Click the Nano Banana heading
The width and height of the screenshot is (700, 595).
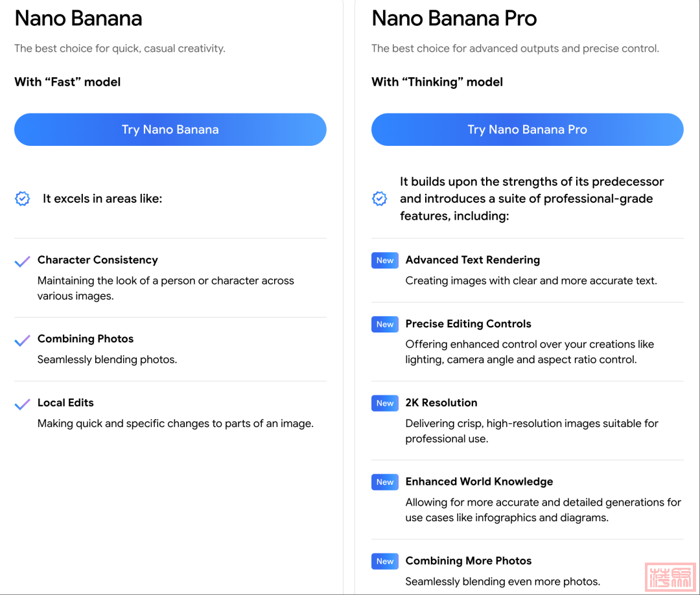[78, 18]
